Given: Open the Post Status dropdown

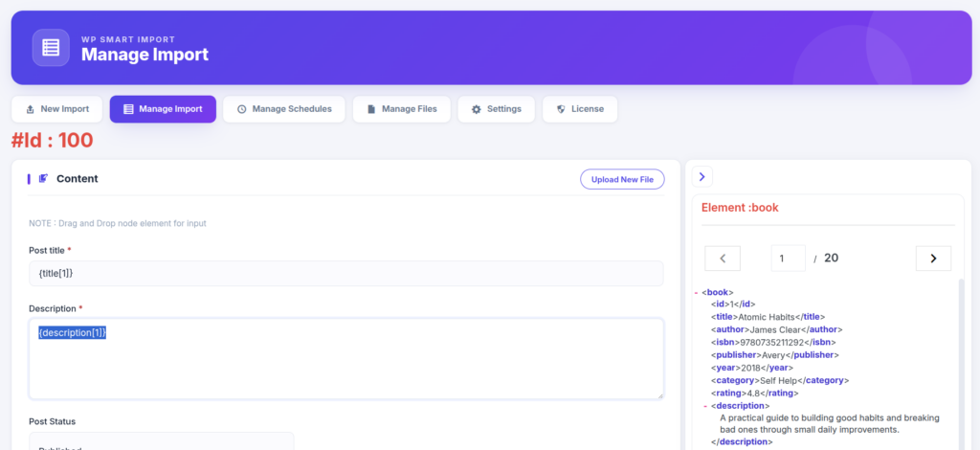Looking at the screenshot, I should 161,441.
